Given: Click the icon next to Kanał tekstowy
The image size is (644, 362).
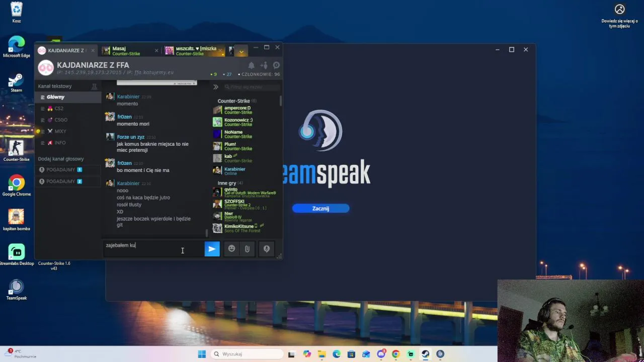Looking at the screenshot, I should coord(94,86).
